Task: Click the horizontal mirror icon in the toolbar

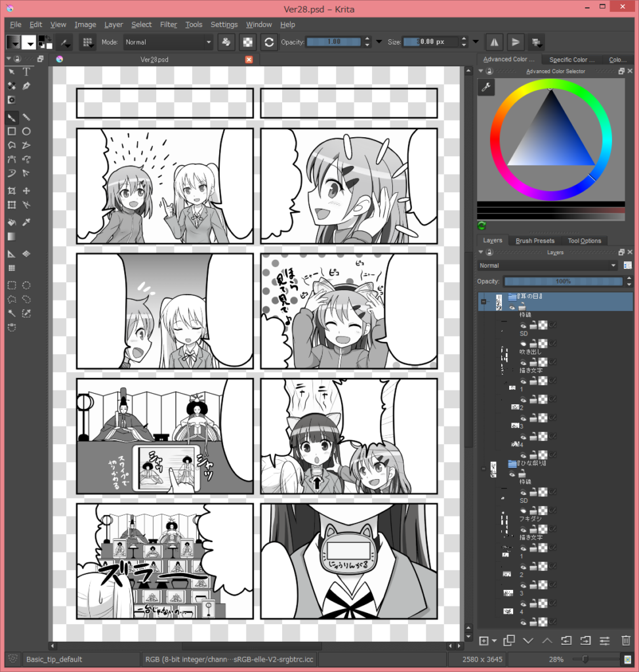Action: (494, 42)
